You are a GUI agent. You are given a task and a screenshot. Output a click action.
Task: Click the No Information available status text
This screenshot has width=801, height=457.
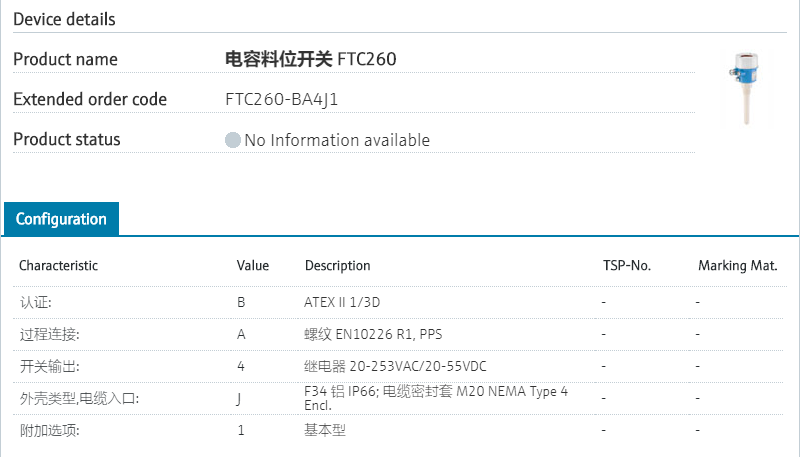(x=337, y=140)
